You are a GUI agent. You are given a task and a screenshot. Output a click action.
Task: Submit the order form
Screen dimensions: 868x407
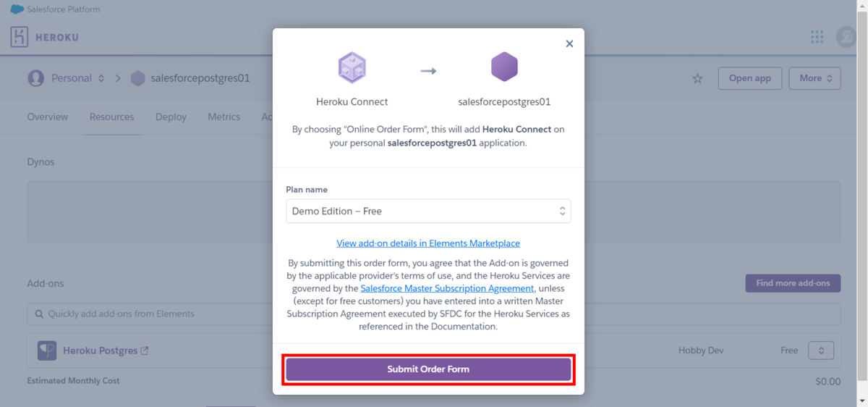pyautogui.click(x=428, y=369)
